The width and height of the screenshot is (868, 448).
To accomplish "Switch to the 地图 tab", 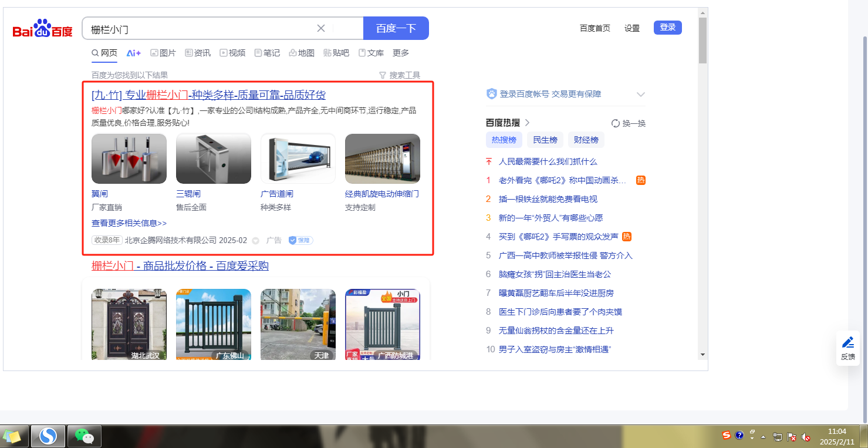I will [302, 53].
